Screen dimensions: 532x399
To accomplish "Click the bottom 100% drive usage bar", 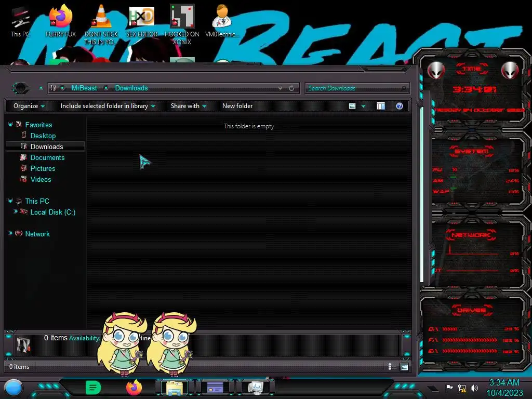I will (x=470, y=351).
